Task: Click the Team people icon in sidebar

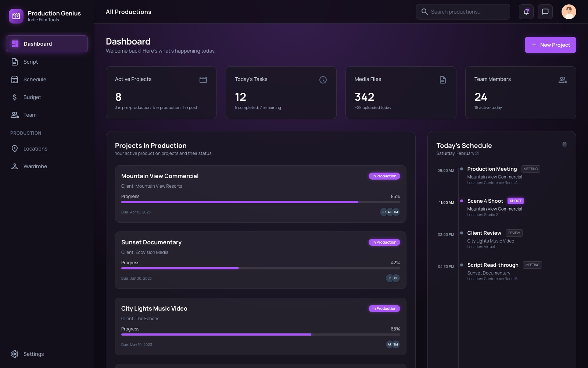Action: point(15,115)
